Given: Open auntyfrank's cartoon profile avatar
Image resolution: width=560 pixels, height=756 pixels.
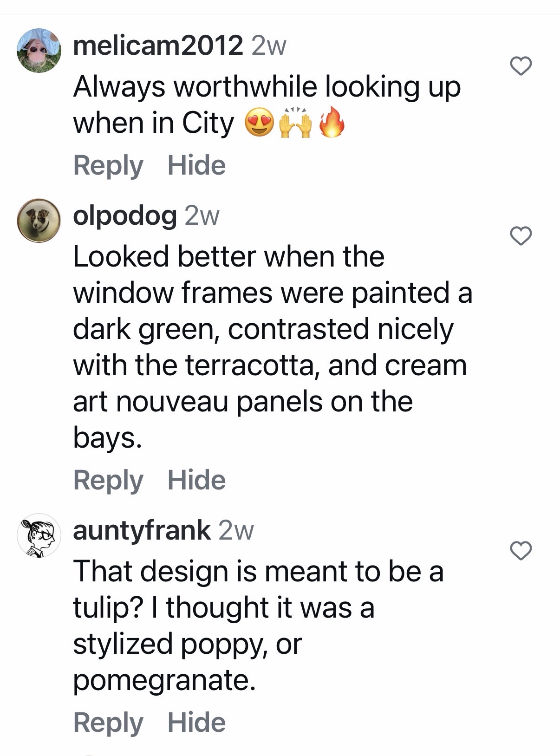Looking at the screenshot, I should [x=39, y=535].
